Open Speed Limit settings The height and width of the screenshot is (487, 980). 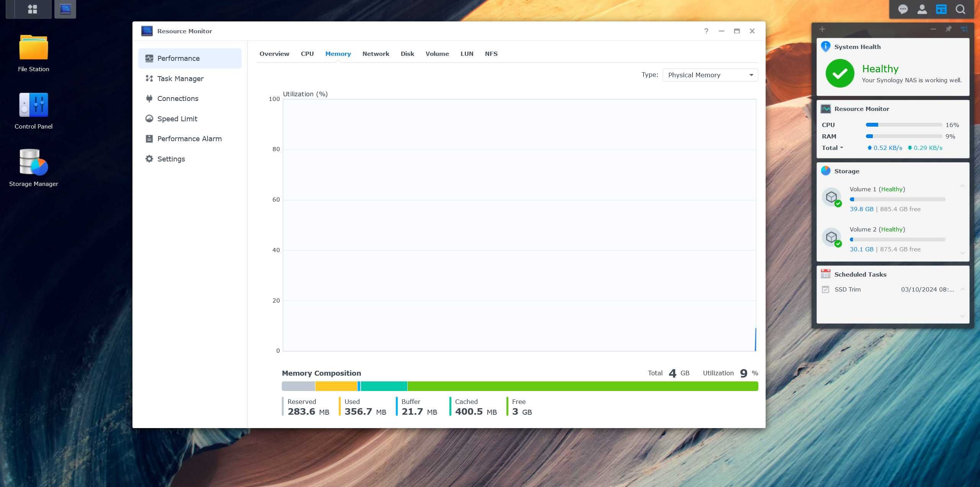pyautogui.click(x=177, y=118)
